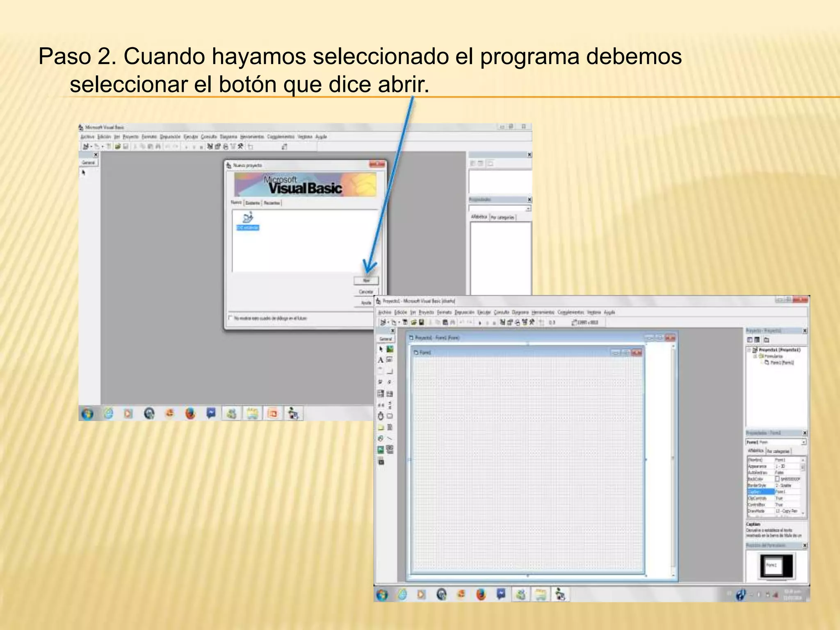Screen dimensions: 840x630
Task: Tick 'No mostrar este cuadro' checkbox in dialog
Action: click(230, 318)
